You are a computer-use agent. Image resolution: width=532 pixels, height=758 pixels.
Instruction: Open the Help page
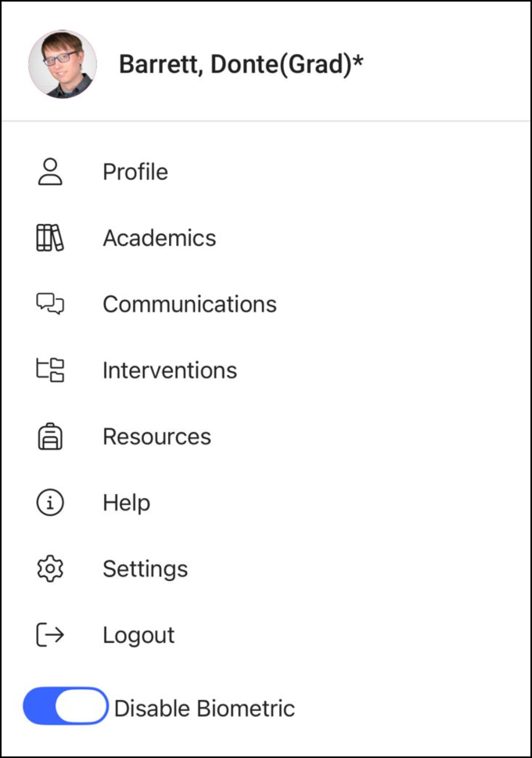tap(126, 503)
